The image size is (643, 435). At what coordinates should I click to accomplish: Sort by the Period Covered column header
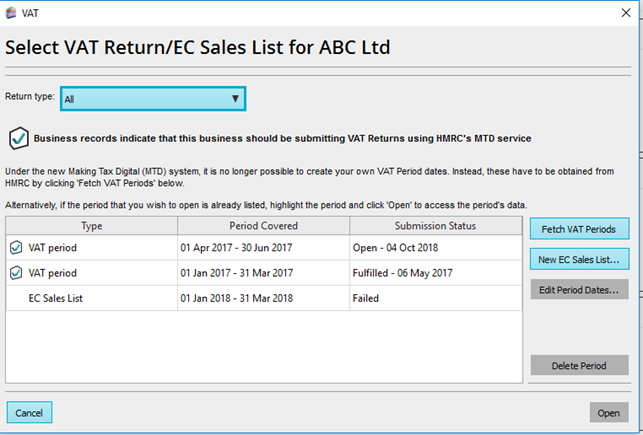(x=263, y=226)
